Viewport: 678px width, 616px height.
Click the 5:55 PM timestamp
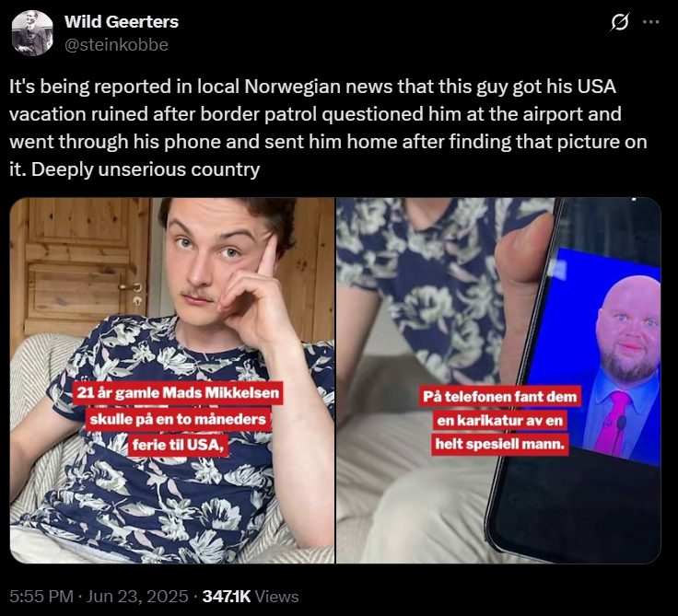click(41, 597)
